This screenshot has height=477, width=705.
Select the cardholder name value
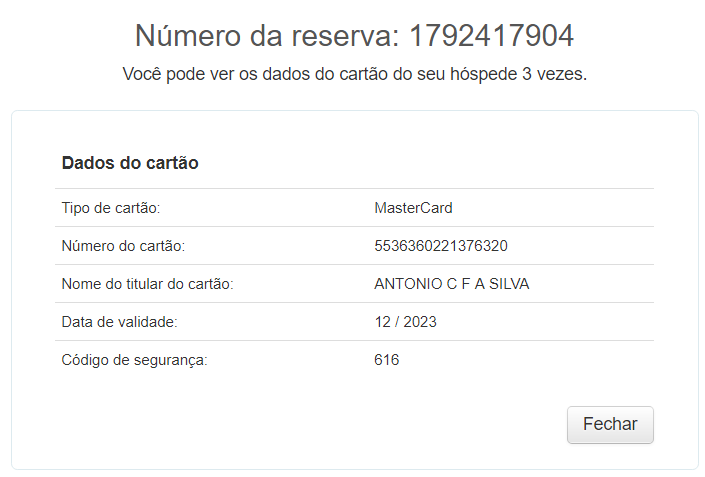[x=451, y=284]
